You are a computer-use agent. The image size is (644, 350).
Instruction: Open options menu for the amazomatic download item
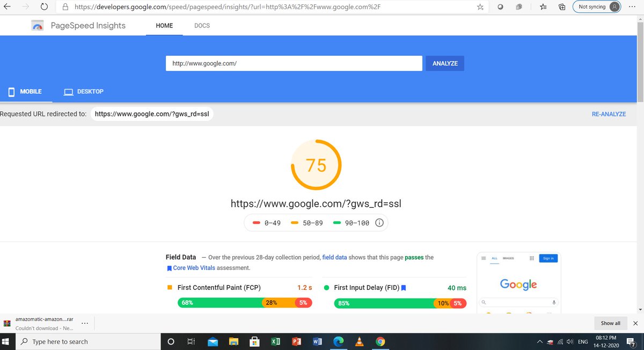pyautogui.click(x=85, y=323)
